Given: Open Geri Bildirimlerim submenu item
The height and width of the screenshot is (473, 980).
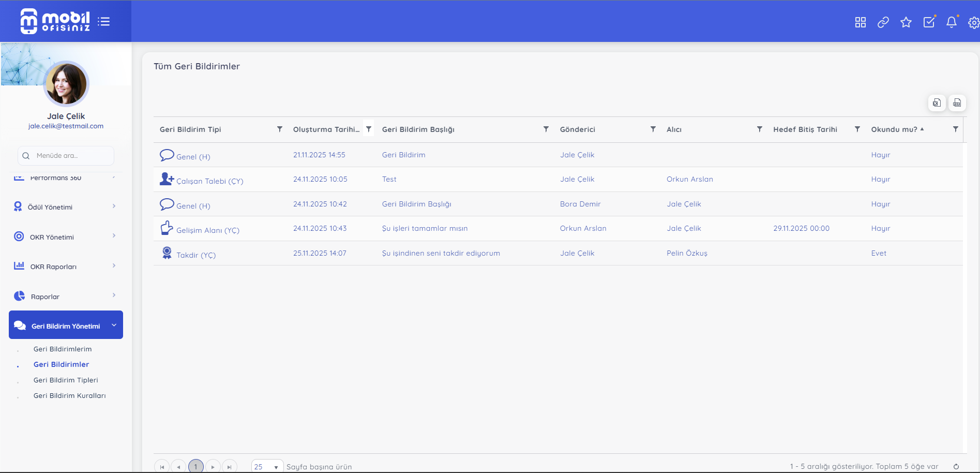Looking at the screenshot, I should click(x=63, y=349).
